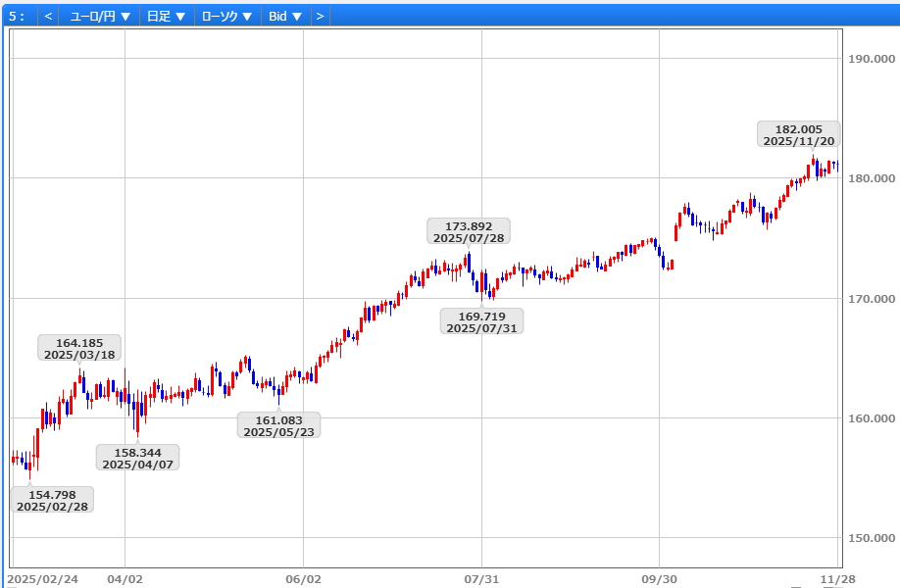The width and height of the screenshot is (900, 588).
Task: Open the ローソク chart type dropdown
Action: coord(226,16)
